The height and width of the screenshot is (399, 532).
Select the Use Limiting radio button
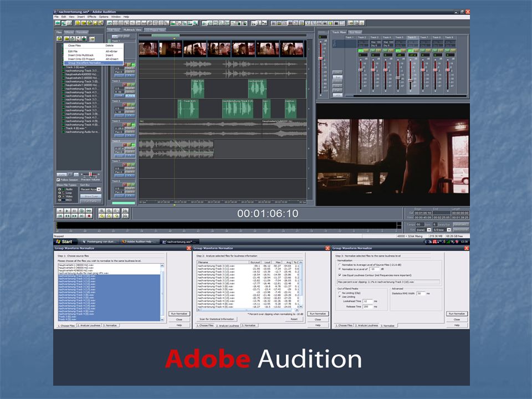[340, 297]
